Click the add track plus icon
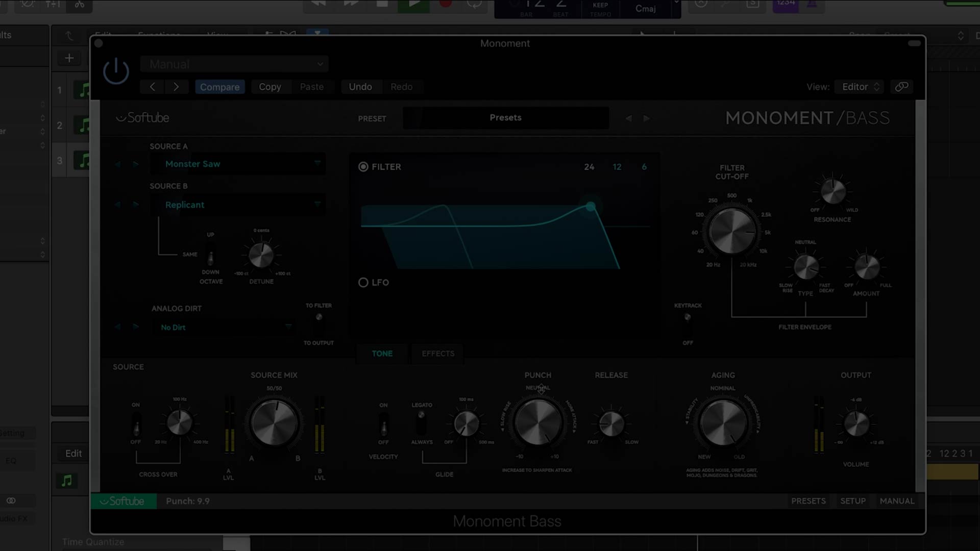The height and width of the screenshot is (551, 980). coord(69,58)
